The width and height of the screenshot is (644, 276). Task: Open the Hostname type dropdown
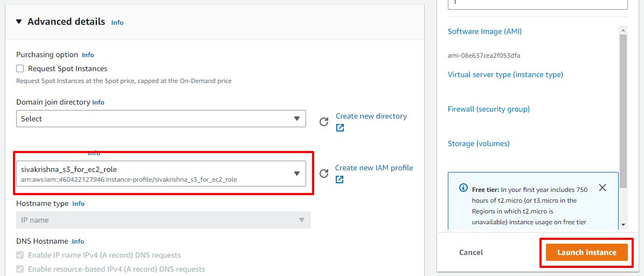pos(163,220)
